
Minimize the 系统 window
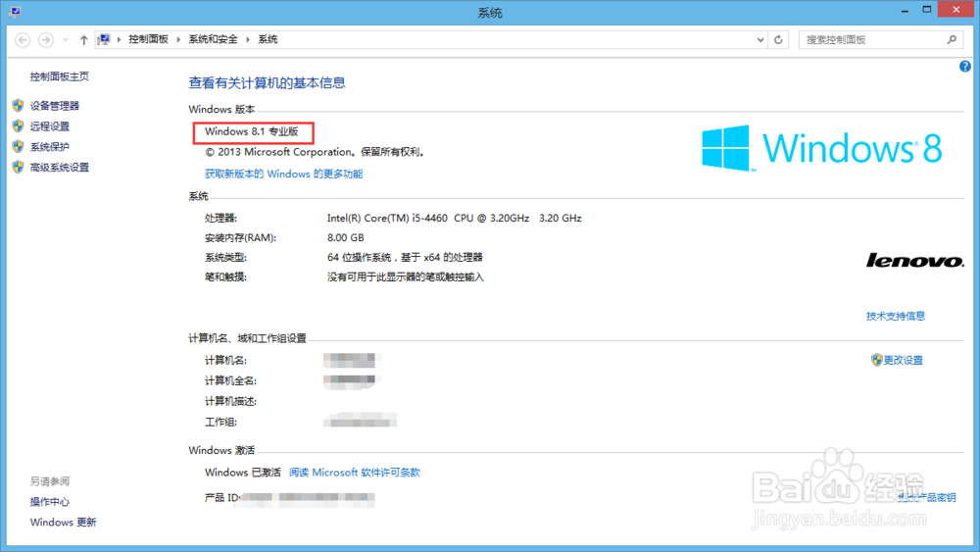[905, 11]
